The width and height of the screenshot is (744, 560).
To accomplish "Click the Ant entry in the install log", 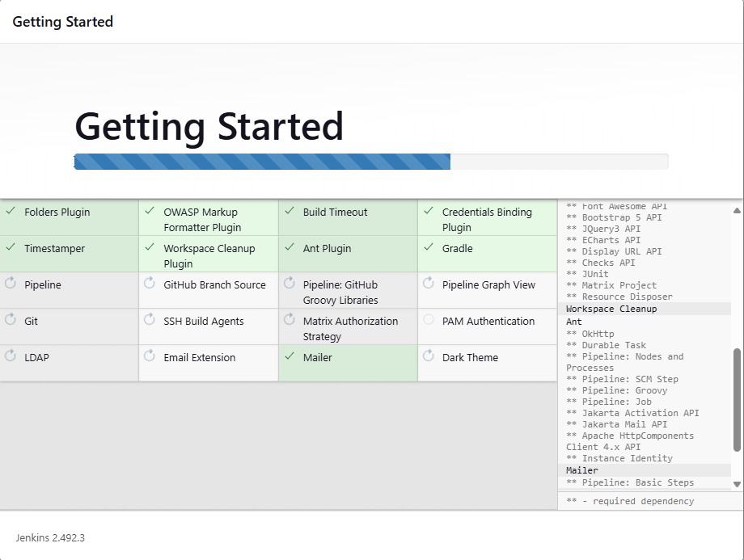I will (573, 322).
